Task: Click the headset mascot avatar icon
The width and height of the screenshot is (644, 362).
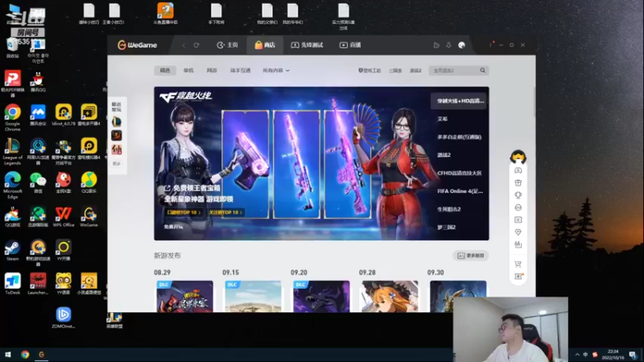Action: tap(518, 157)
